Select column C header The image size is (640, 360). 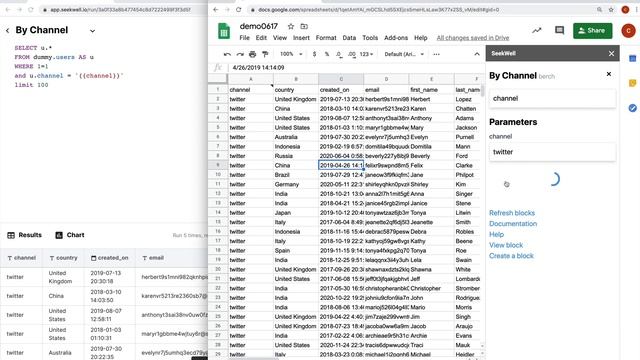click(341, 79)
